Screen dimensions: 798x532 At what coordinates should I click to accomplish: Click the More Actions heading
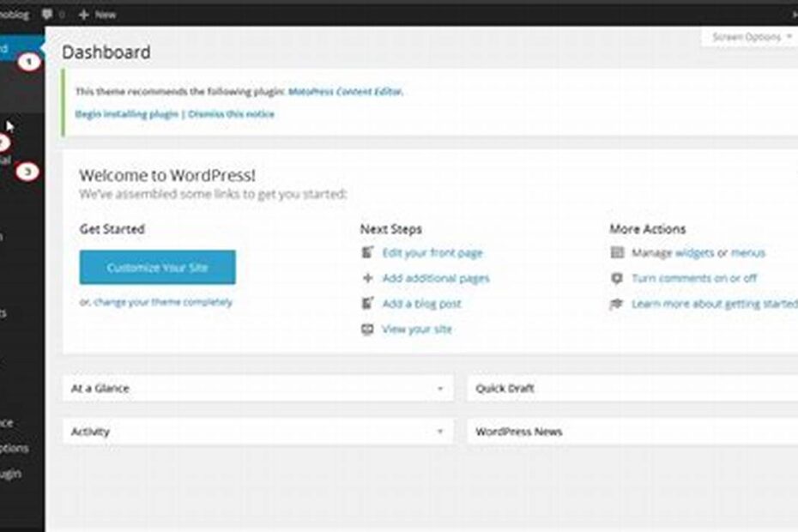coord(648,229)
